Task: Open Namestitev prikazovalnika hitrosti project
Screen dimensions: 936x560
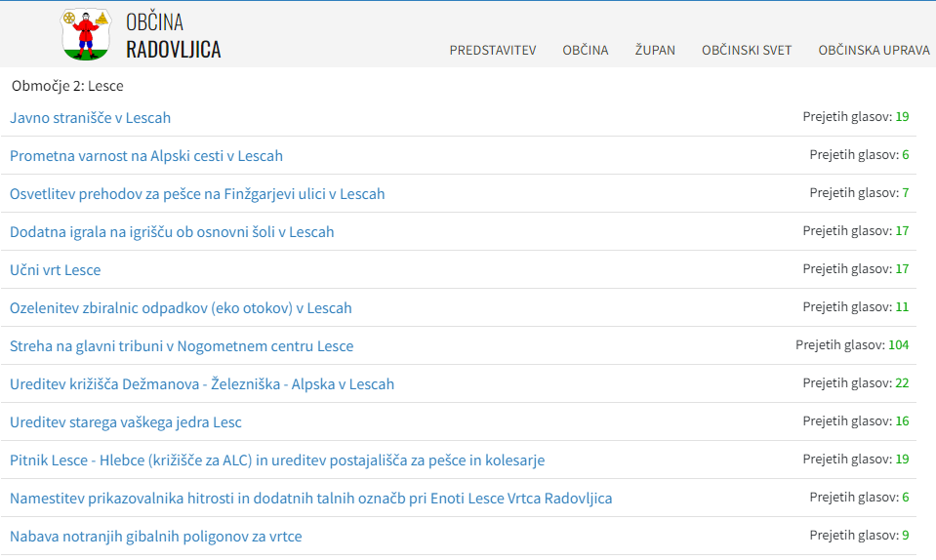Action: click(x=310, y=499)
